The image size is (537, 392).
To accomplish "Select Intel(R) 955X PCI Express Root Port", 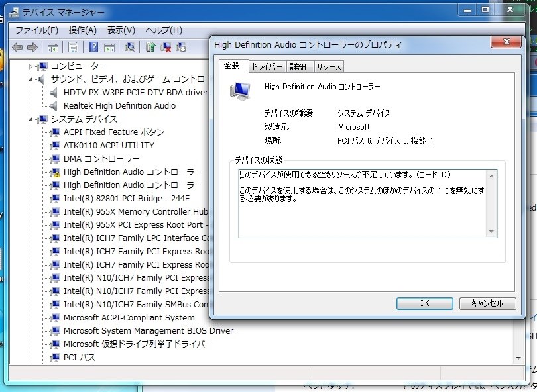I will pyautogui.click(x=136, y=225).
